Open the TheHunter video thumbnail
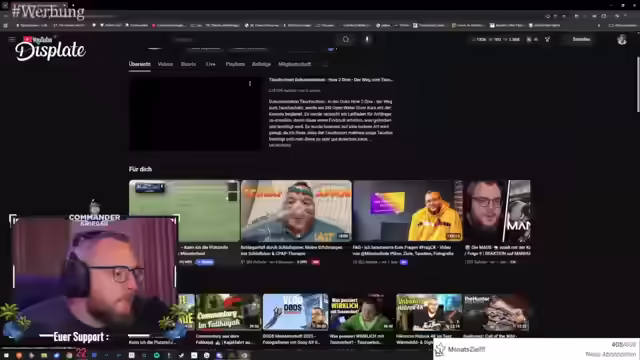Viewport: 640px width, 360px height. (x=496, y=312)
